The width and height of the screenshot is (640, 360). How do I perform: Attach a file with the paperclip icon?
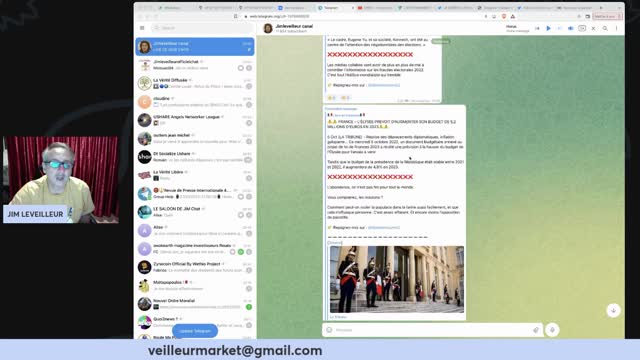(x=536, y=330)
